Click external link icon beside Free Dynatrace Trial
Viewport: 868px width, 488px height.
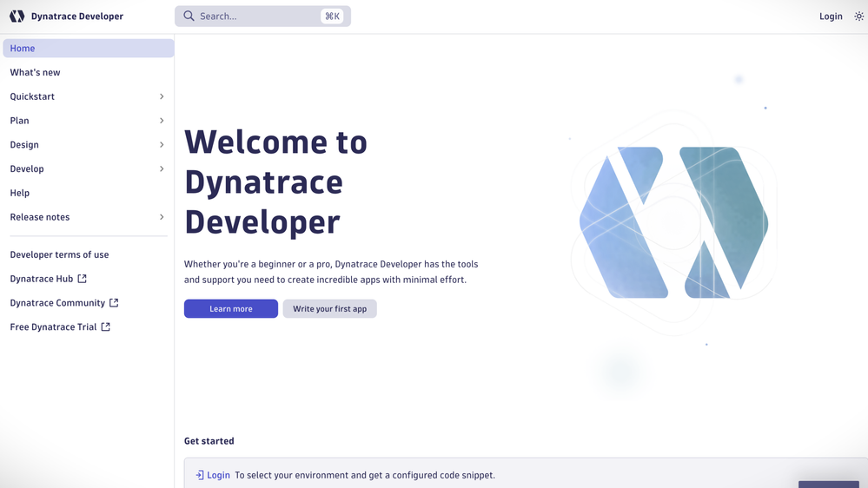tap(106, 327)
